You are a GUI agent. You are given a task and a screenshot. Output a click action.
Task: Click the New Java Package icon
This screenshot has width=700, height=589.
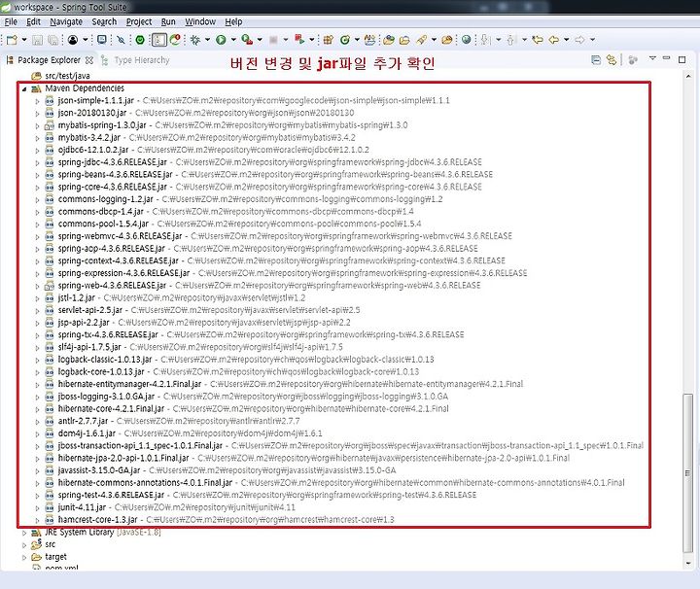click(x=329, y=40)
